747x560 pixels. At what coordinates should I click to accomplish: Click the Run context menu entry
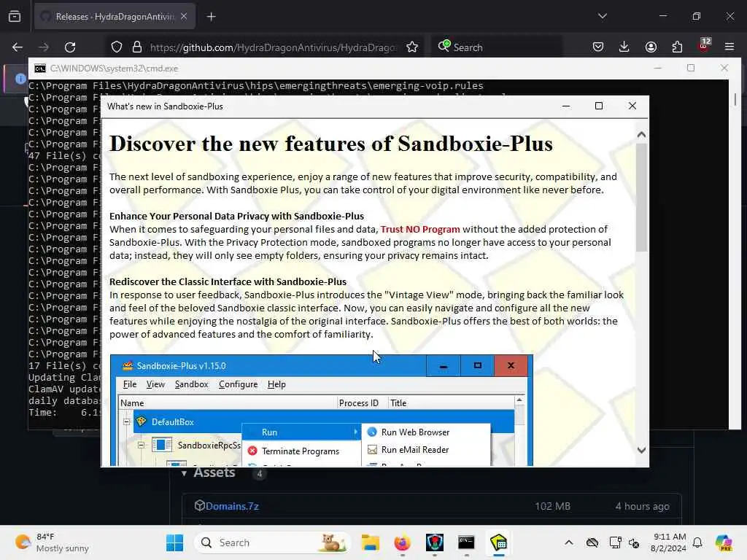(302, 432)
